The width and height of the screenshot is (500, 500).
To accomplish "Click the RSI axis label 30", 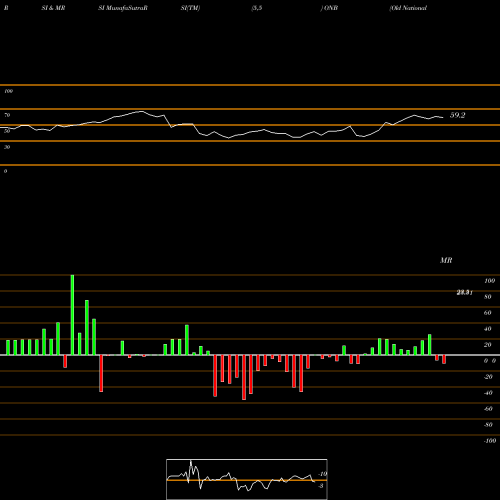I will click(x=7, y=147).
